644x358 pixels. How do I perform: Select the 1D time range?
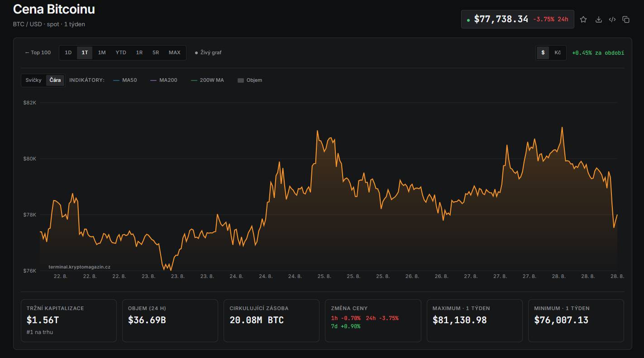pos(68,52)
